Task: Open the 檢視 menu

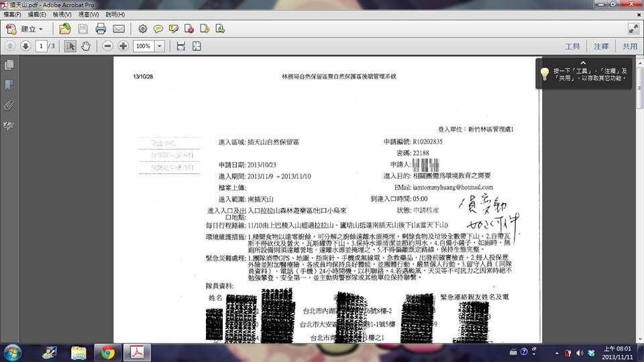Action: pyautogui.click(x=87, y=14)
